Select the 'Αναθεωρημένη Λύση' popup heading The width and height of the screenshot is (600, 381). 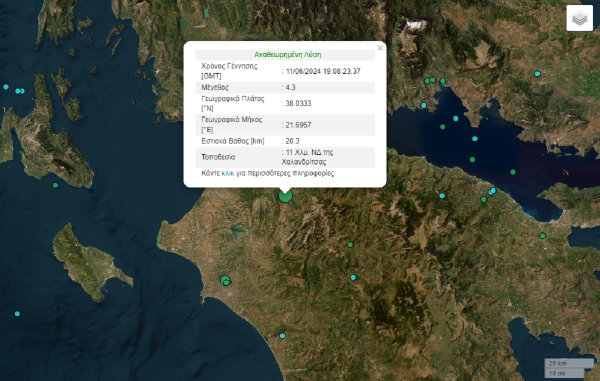tap(288, 55)
